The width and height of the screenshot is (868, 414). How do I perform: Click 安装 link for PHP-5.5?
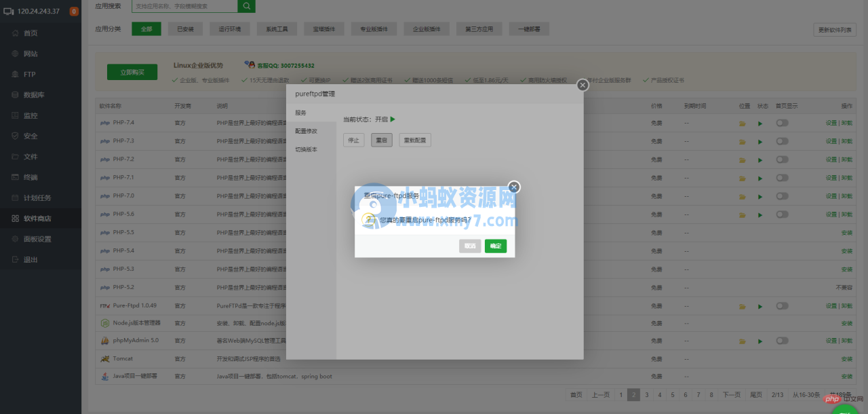[x=847, y=233]
